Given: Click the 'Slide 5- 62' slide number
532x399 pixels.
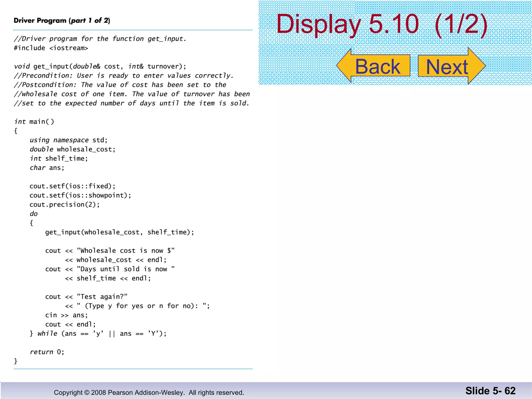Looking at the screenshot, I should (x=490, y=391).
